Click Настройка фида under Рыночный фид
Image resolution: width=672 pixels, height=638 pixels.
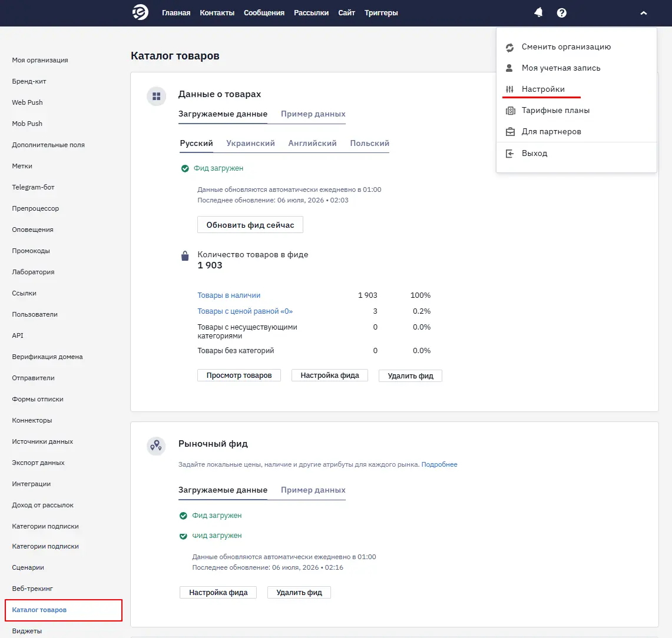pos(218,593)
